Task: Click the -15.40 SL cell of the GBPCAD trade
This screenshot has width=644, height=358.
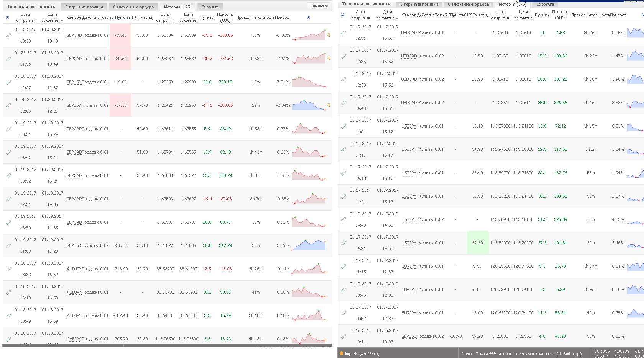Action: tap(120, 35)
